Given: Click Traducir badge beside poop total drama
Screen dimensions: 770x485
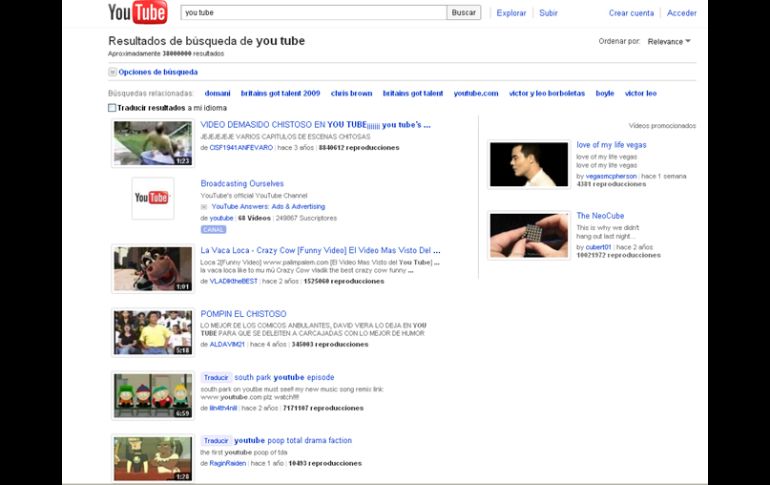Looking at the screenshot, I should (215, 440).
